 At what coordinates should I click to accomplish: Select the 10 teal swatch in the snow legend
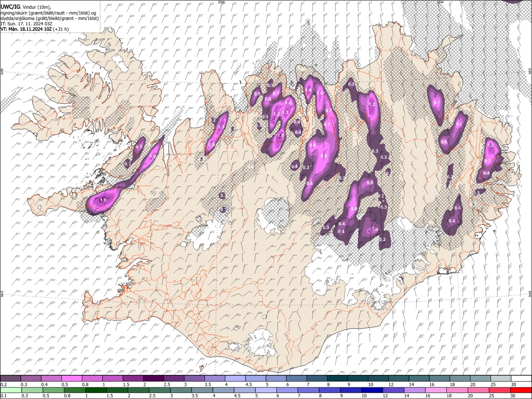(x=378, y=379)
